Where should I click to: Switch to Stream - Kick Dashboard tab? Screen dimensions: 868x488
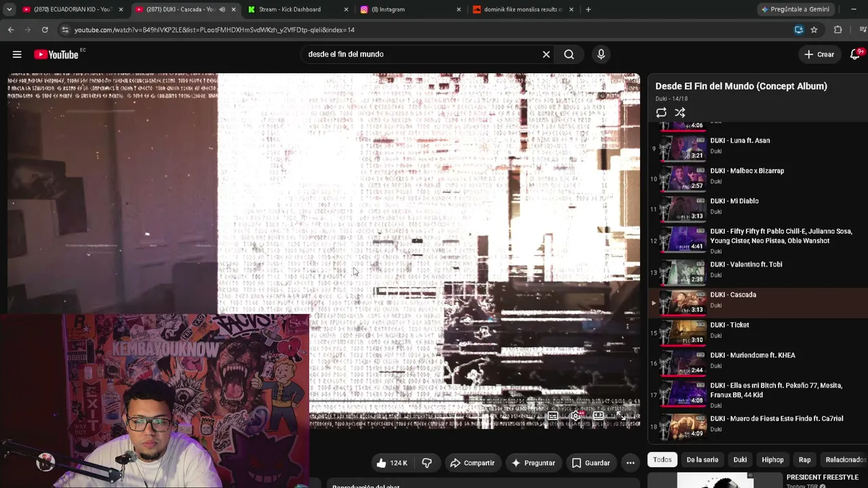point(290,9)
